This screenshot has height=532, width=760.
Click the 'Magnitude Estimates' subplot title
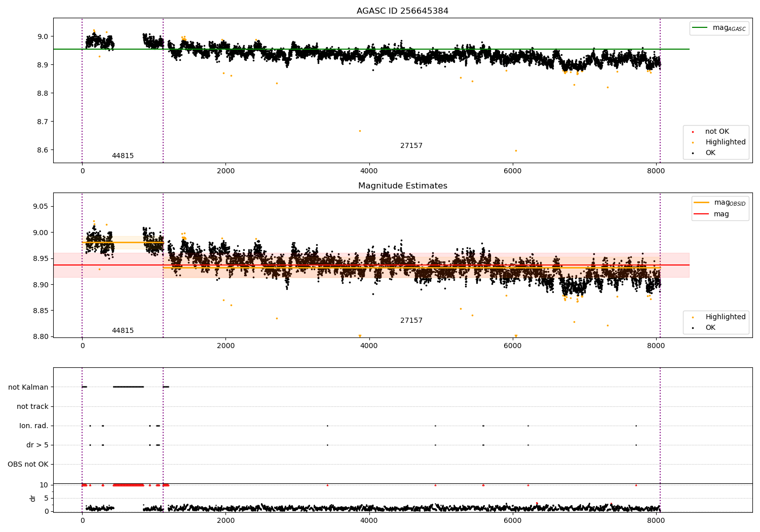click(x=402, y=186)
